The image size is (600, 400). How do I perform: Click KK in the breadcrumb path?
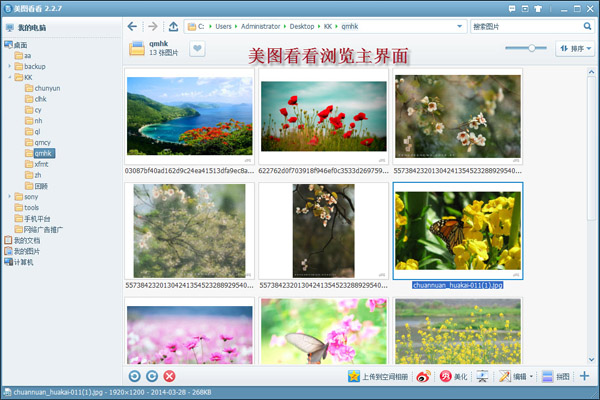pyautogui.click(x=328, y=26)
